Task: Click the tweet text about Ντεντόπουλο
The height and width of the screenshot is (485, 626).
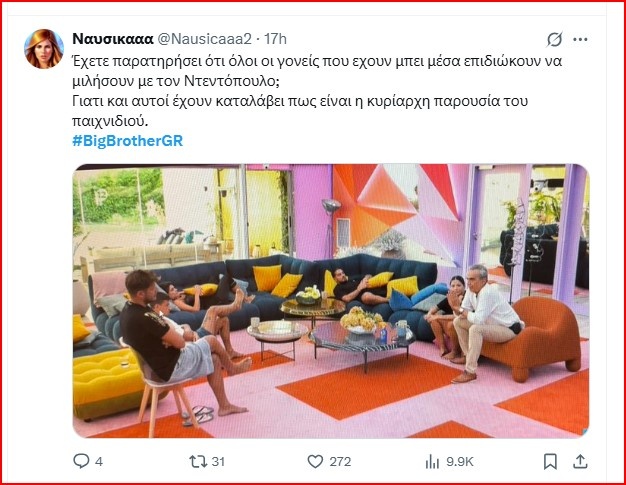Action: [x=317, y=91]
